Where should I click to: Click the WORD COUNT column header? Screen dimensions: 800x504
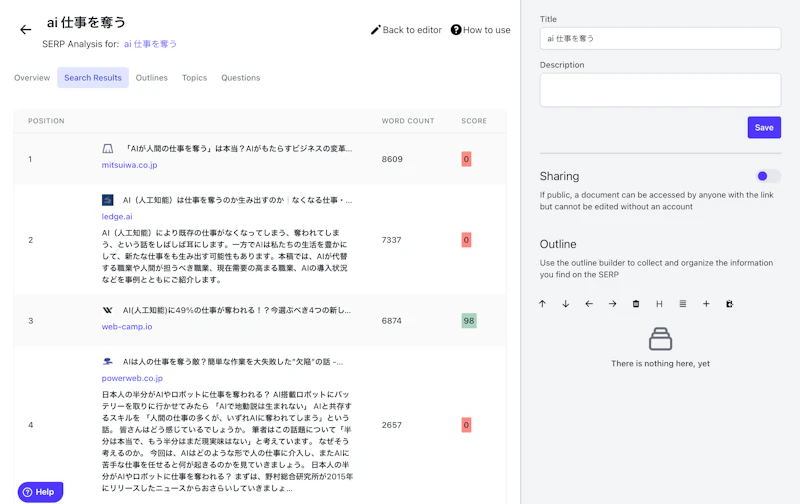coord(408,121)
